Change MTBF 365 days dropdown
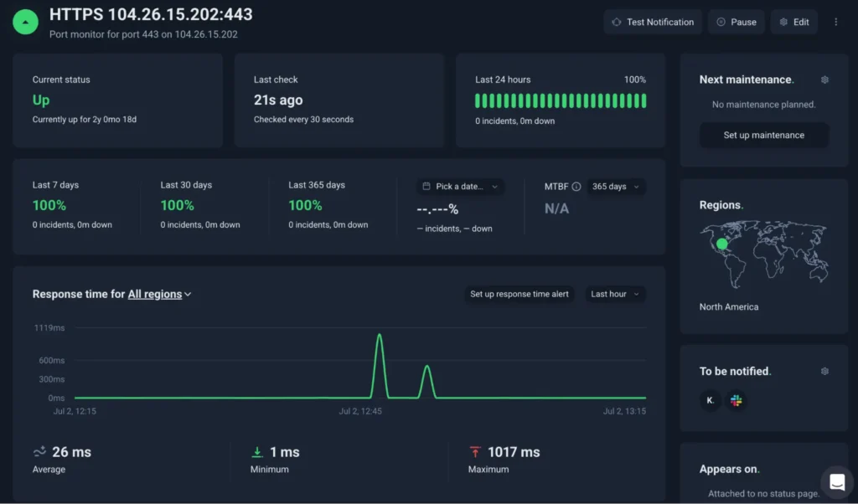The image size is (858, 504). pyautogui.click(x=616, y=187)
